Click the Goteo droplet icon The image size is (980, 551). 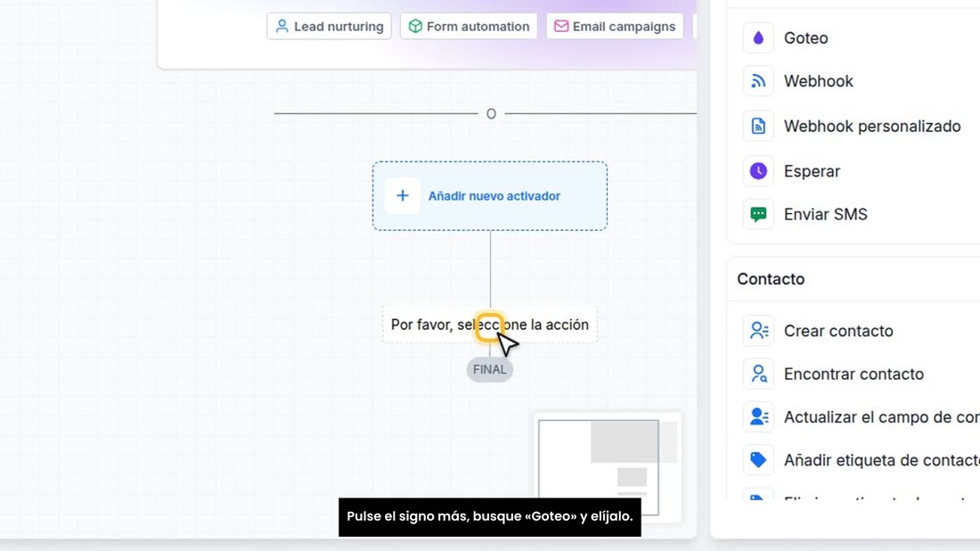click(758, 38)
